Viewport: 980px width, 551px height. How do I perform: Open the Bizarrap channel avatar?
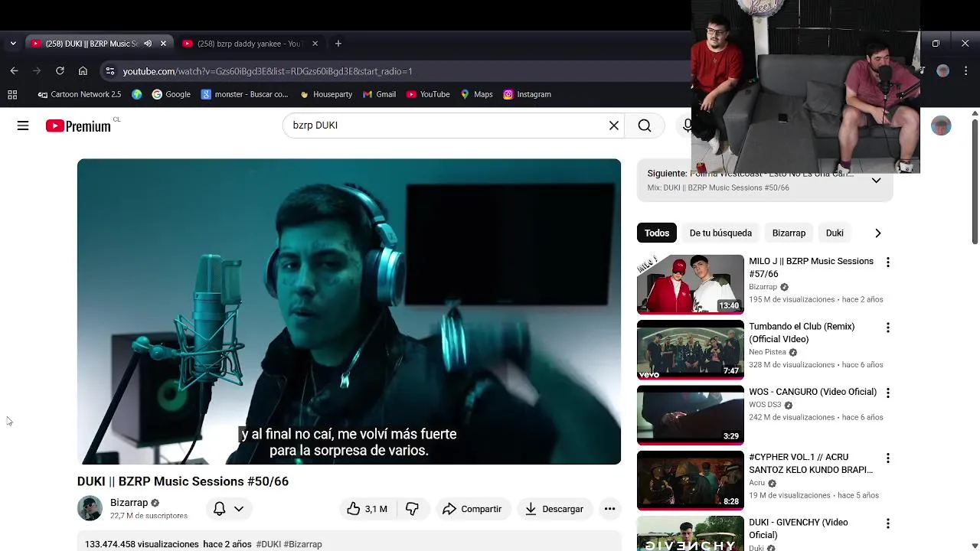point(90,508)
